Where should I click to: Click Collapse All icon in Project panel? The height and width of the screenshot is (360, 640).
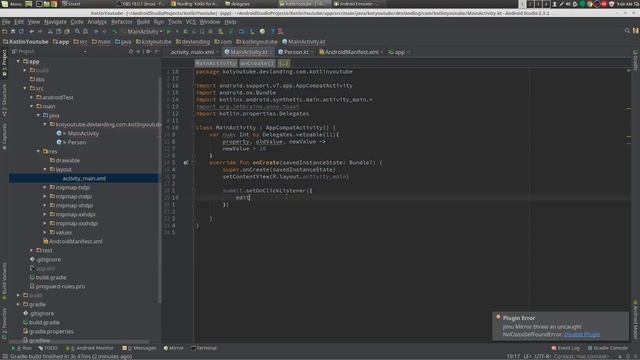pos(138,51)
